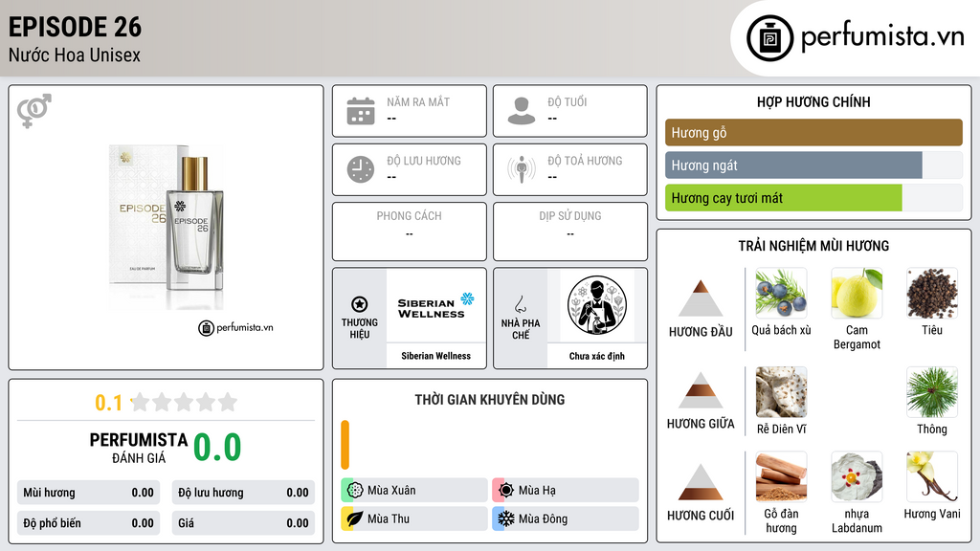The width and height of the screenshot is (980, 551).
Task: Click the Thời gian khuyên dùng heading
Action: 490,399
